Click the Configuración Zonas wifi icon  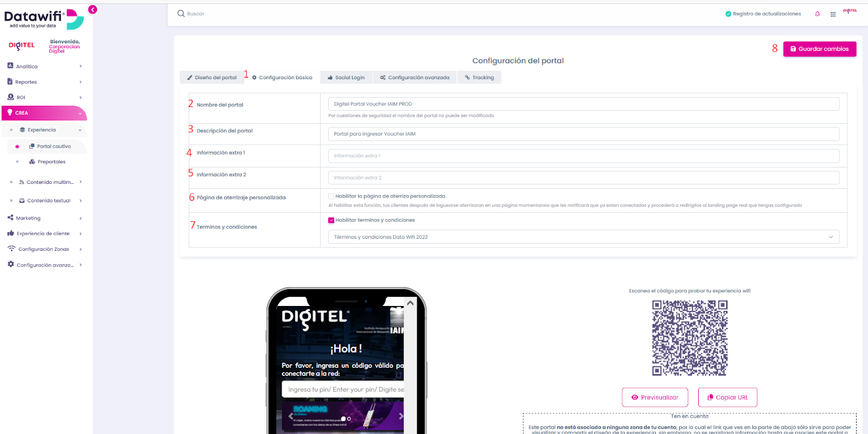pyautogui.click(x=11, y=248)
